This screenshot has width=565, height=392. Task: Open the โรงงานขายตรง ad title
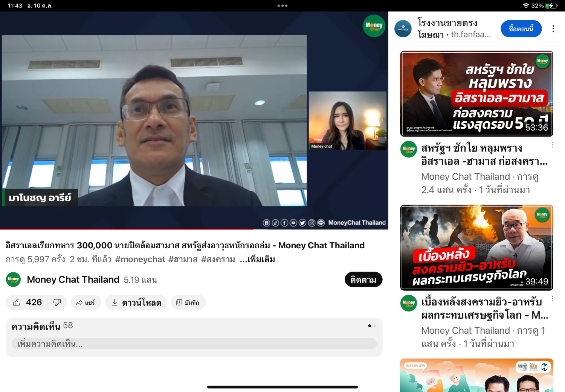[447, 23]
